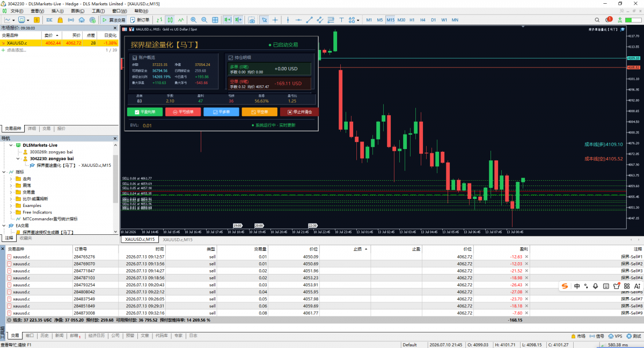The image size is (644, 348).
Task: Select the cursor arrow tool
Action: pos(264,20)
